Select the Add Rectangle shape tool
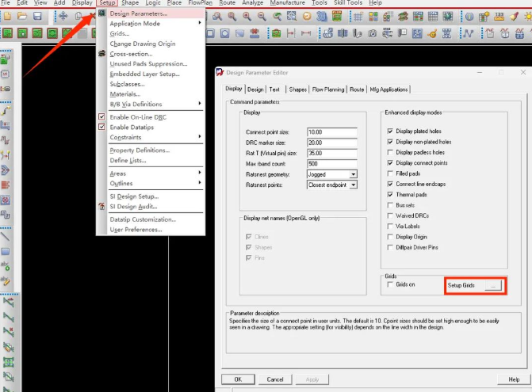The image size is (532, 392). (x=6, y=250)
